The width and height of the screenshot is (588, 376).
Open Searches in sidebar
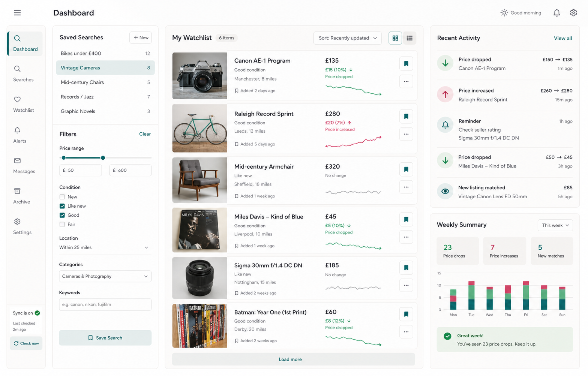point(23,74)
